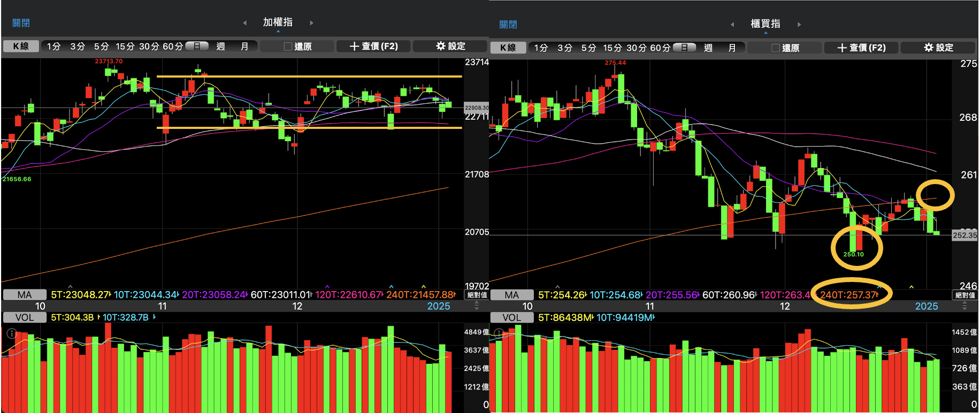The width and height of the screenshot is (980, 413).
Task: Click 查價 (F2) crosshair in 加權指 panel
Action: coord(373,47)
